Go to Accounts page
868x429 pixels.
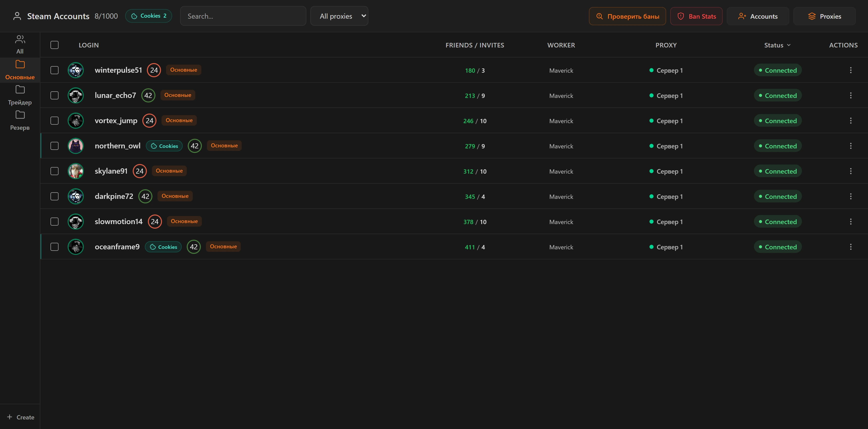[757, 16]
